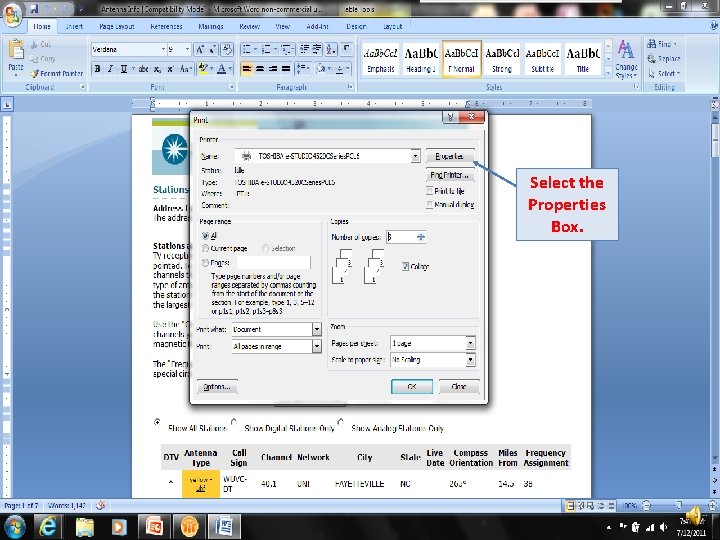Select Show All Stations radio button
Image resolution: width=720 pixels, height=540 pixels.
tap(158, 422)
